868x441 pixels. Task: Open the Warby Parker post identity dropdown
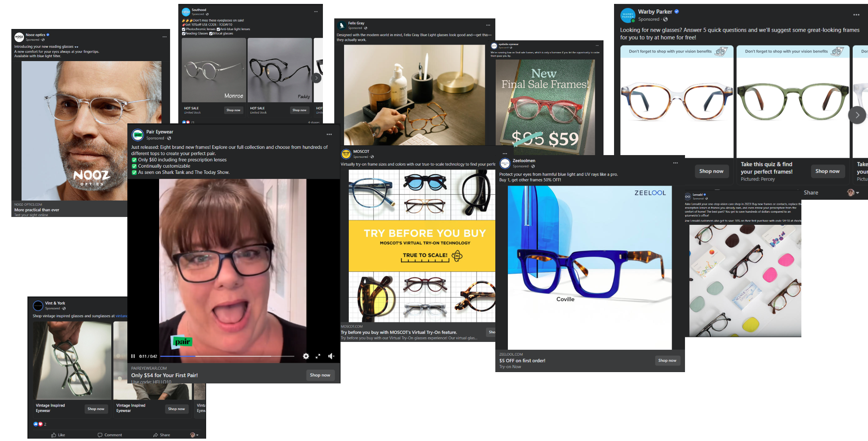(x=853, y=193)
